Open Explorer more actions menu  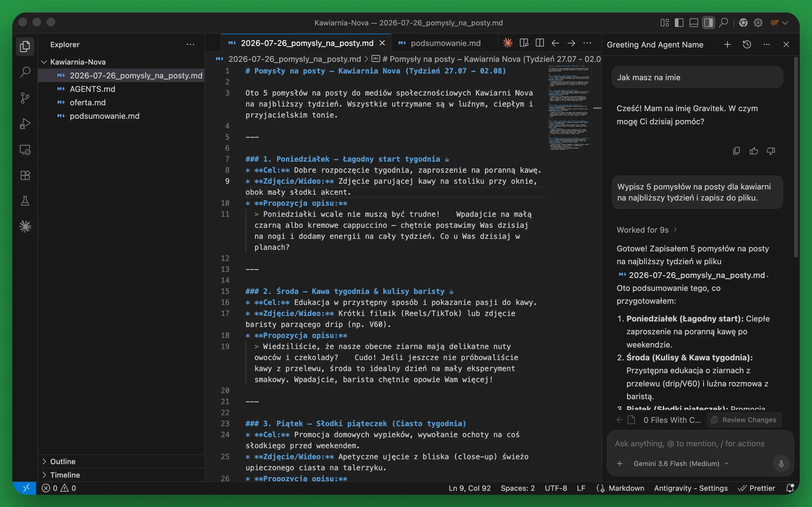190,45
